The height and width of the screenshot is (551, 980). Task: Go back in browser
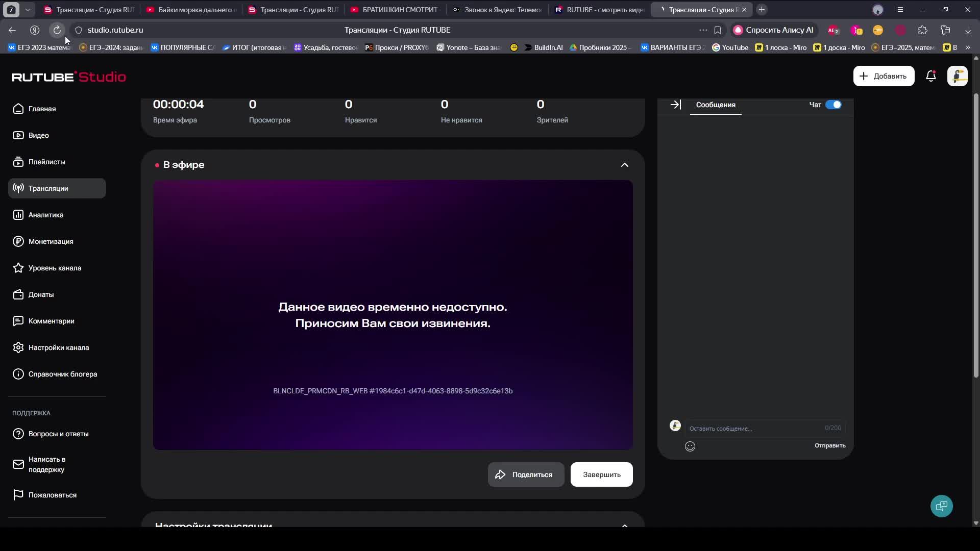point(12,30)
